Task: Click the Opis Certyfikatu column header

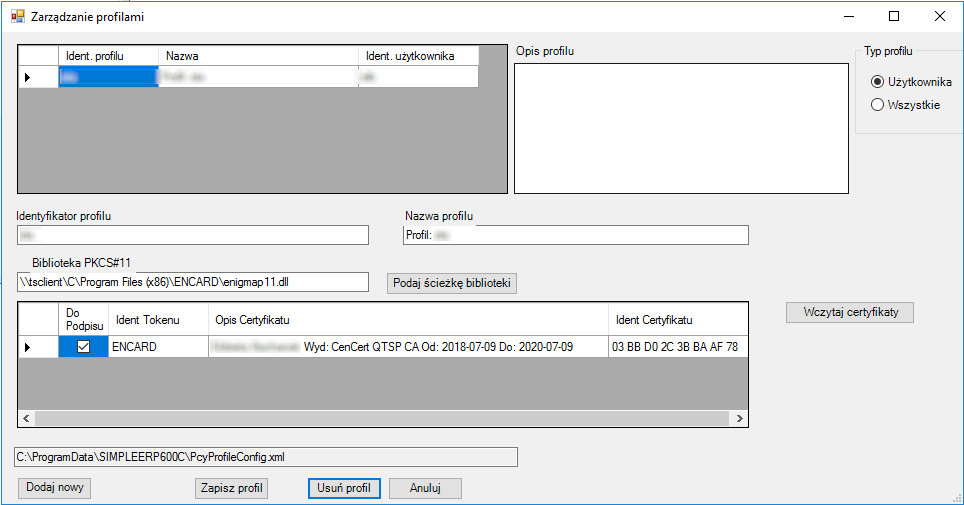Action: (408, 320)
